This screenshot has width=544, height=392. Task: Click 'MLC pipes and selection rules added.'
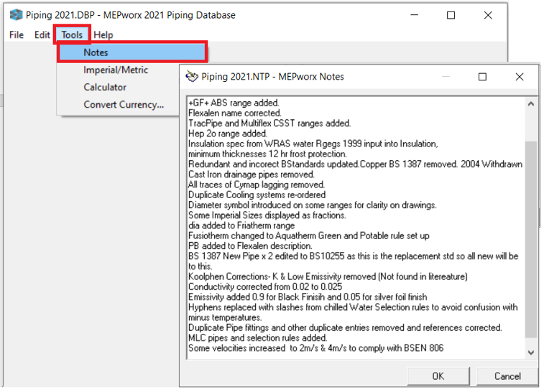257,337
